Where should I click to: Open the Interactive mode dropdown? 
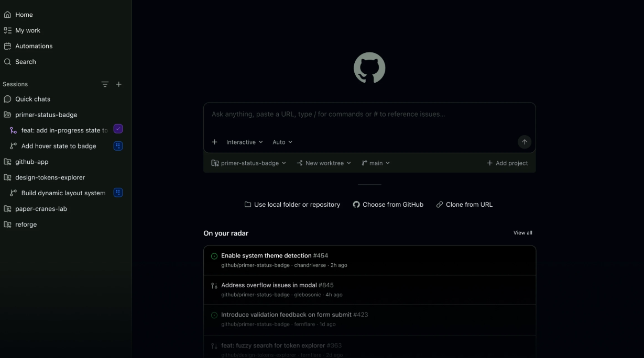point(245,142)
